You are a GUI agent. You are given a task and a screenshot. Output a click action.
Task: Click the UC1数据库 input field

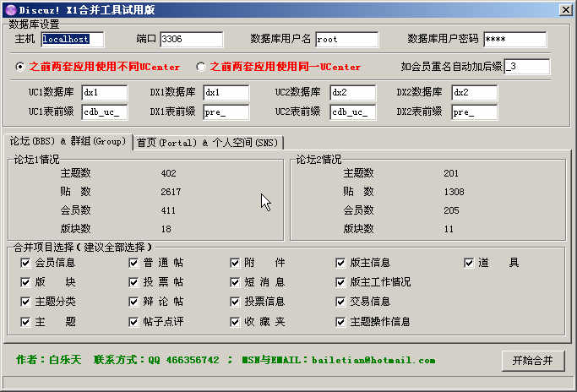(105, 92)
